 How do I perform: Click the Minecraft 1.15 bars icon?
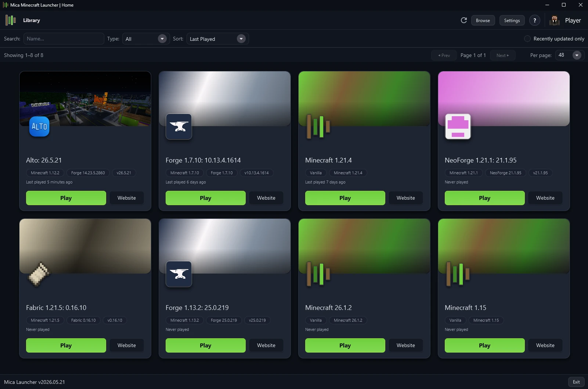coord(458,274)
